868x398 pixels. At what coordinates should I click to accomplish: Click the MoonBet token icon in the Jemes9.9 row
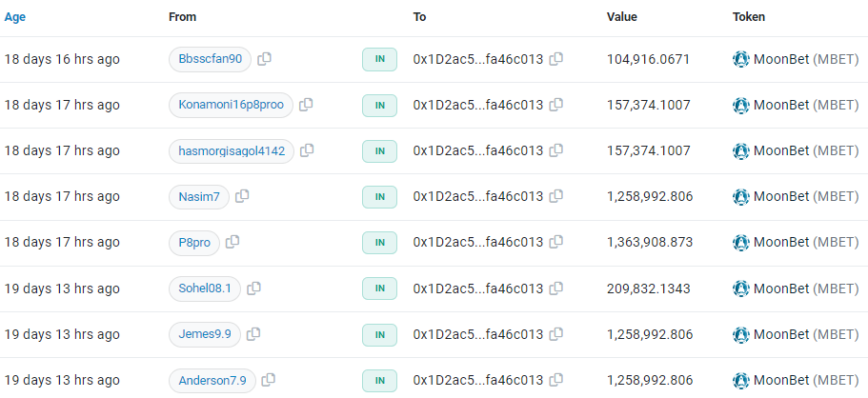tap(740, 334)
